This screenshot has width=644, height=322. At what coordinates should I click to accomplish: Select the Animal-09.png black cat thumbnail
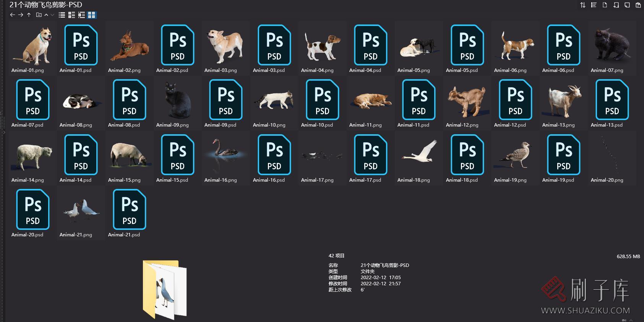click(x=177, y=100)
